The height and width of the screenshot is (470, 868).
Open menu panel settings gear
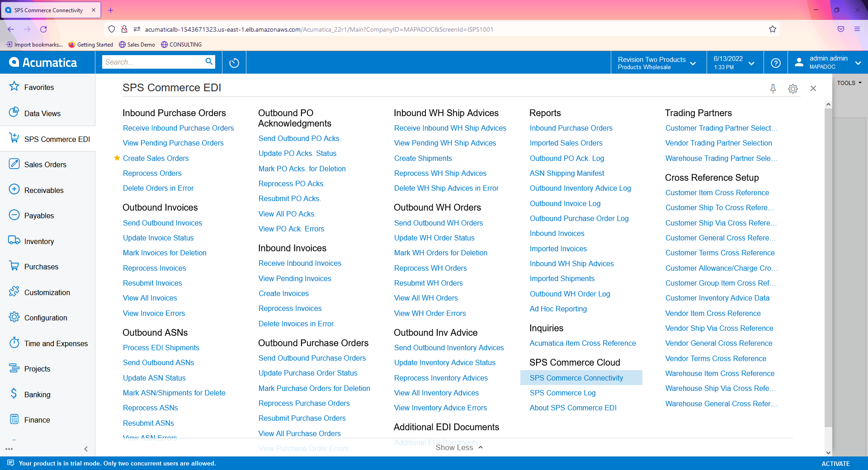793,89
